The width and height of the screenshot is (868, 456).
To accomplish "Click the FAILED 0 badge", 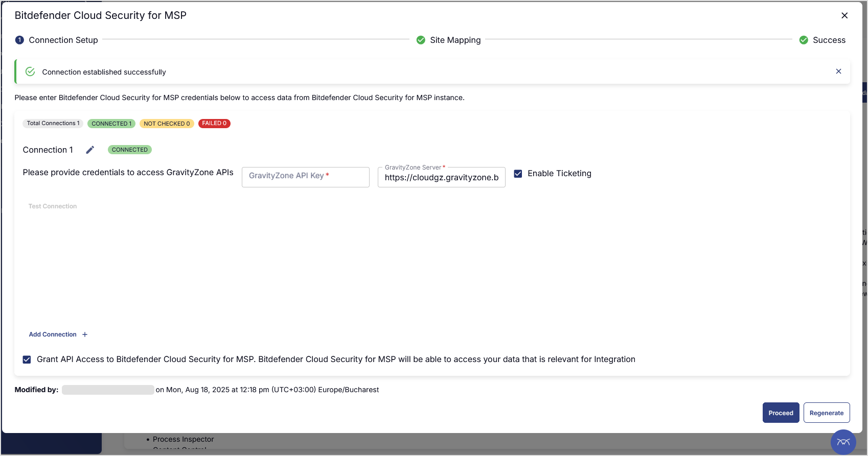I will 214,124.
